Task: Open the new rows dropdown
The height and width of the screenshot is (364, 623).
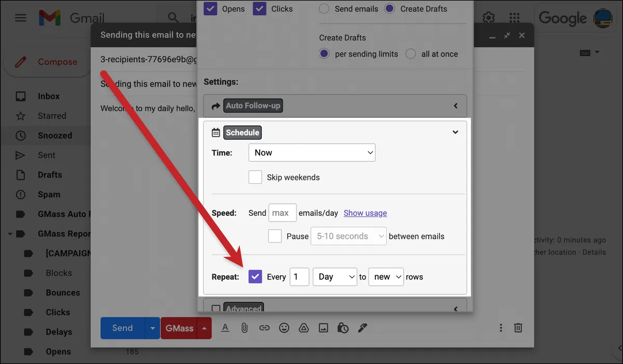Action: click(386, 277)
